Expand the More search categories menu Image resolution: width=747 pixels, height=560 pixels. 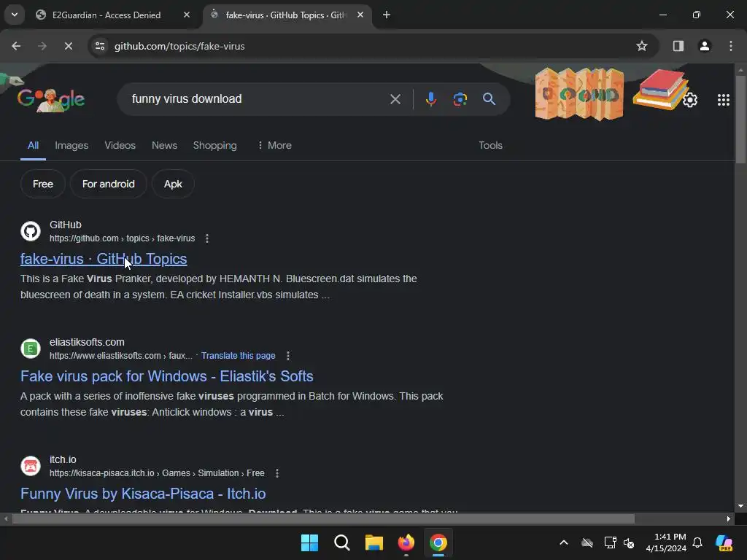274,145
